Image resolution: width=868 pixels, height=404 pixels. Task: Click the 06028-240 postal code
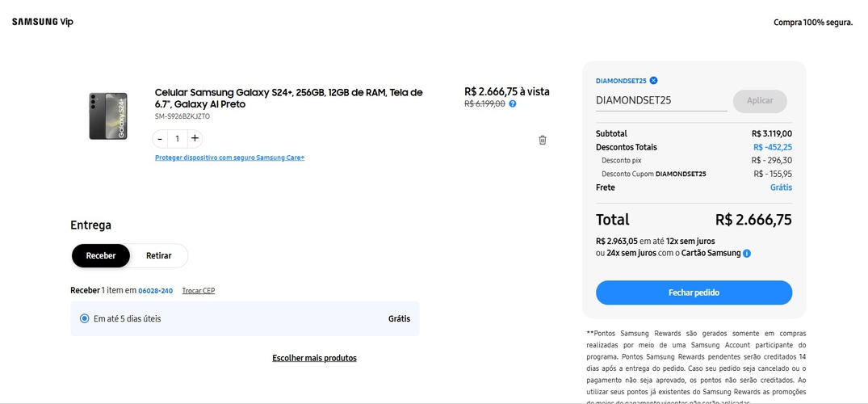(155, 291)
